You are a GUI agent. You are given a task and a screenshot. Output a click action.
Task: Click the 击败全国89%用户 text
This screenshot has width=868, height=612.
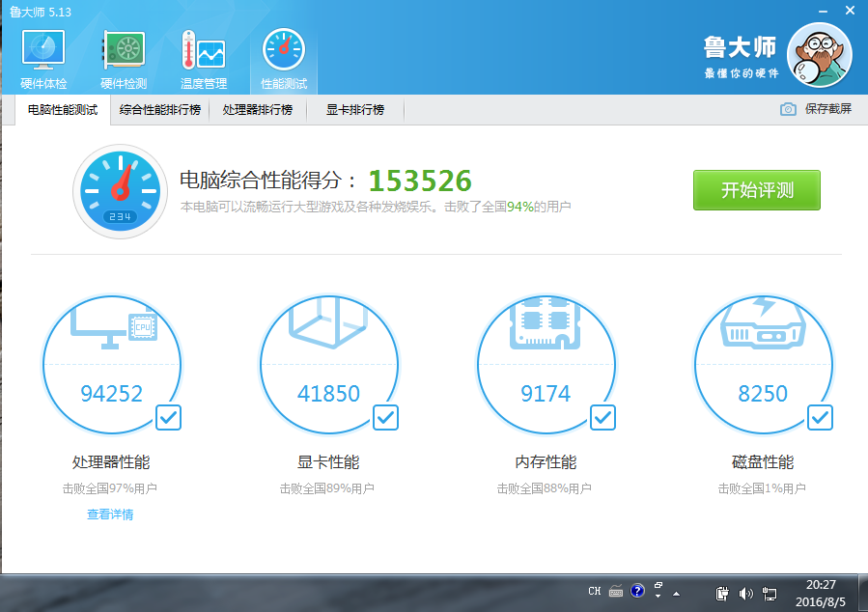327,488
